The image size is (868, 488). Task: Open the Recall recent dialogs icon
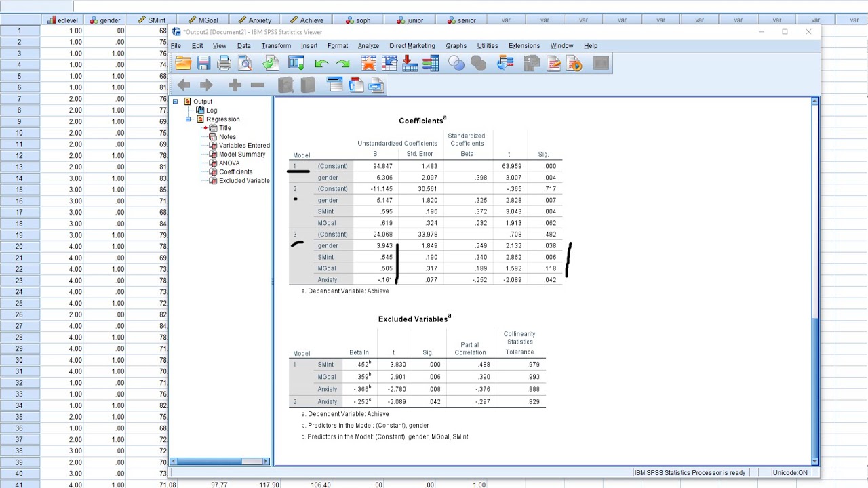coord(296,64)
